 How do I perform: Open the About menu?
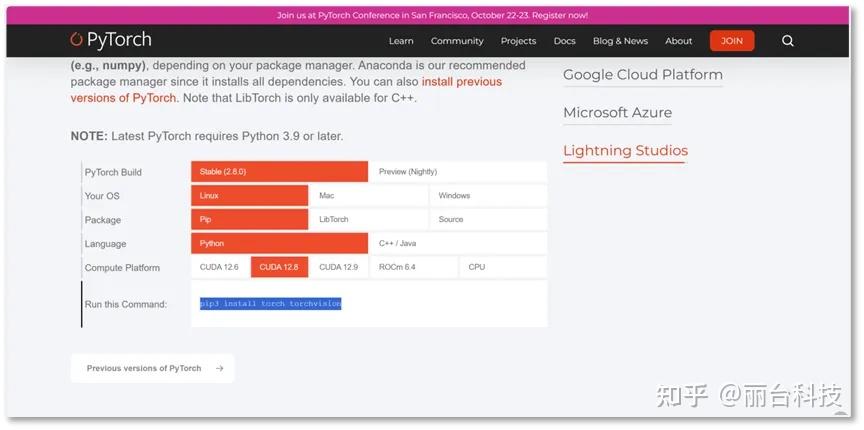point(678,41)
